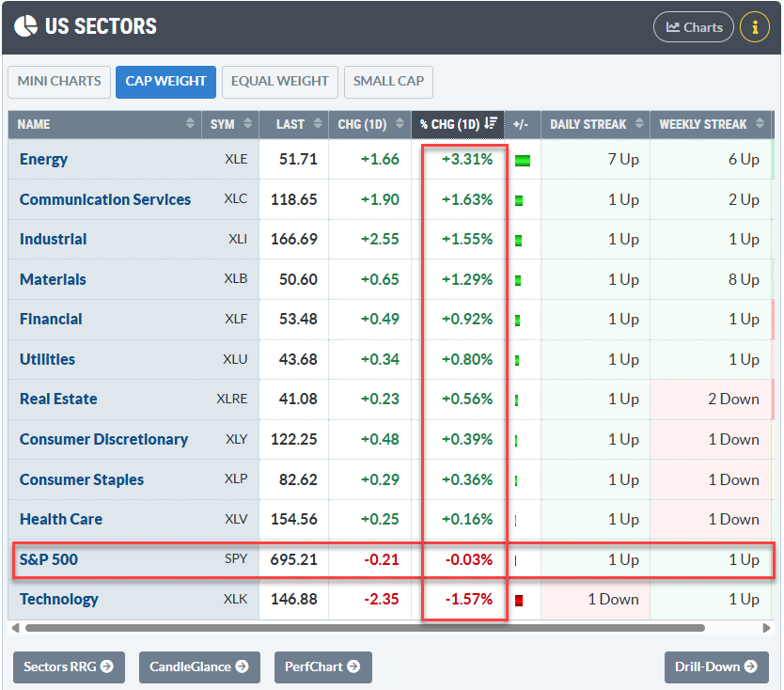Open the Health Care sector link
Image resolution: width=784 pixels, height=690 pixels.
tap(60, 519)
